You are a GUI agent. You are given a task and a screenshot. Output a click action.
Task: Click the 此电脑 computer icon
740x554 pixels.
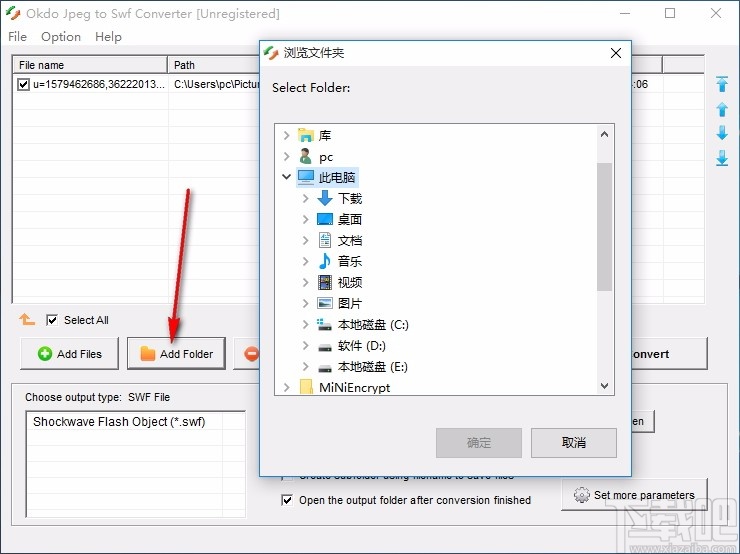(x=306, y=177)
